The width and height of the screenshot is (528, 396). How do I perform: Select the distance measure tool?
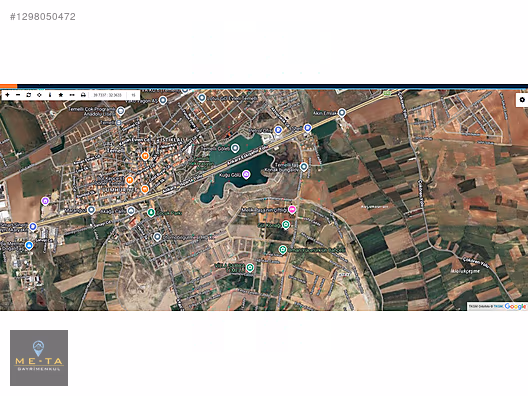[72, 95]
